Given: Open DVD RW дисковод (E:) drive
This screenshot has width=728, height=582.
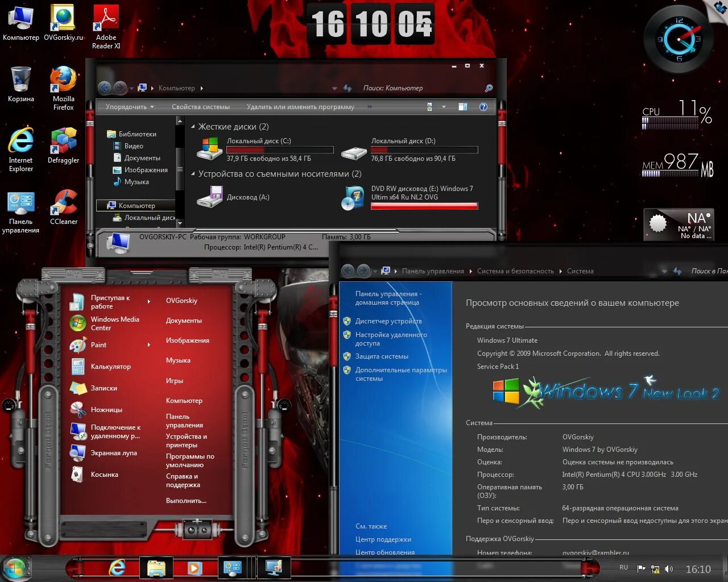Looking at the screenshot, I should pos(409,197).
